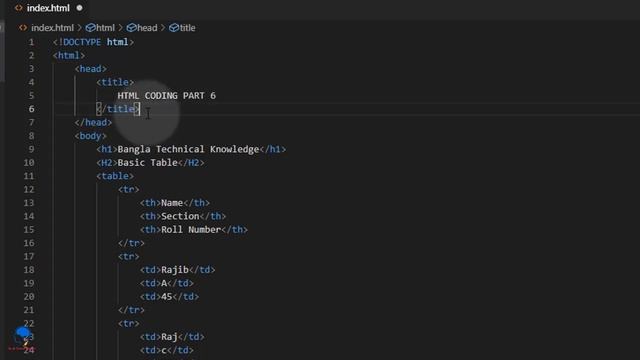Click the closing head tag
Viewport: 640px width, 360px height.
coord(93,122)
